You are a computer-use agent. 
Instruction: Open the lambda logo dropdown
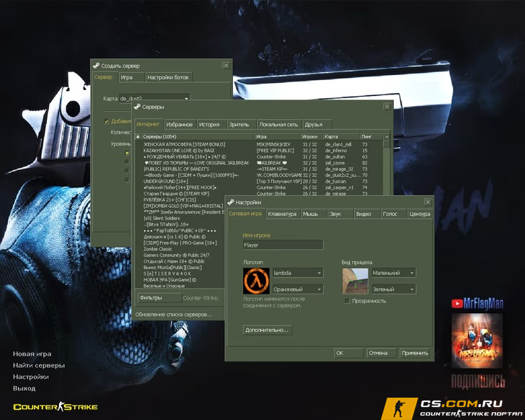[298, 273]
